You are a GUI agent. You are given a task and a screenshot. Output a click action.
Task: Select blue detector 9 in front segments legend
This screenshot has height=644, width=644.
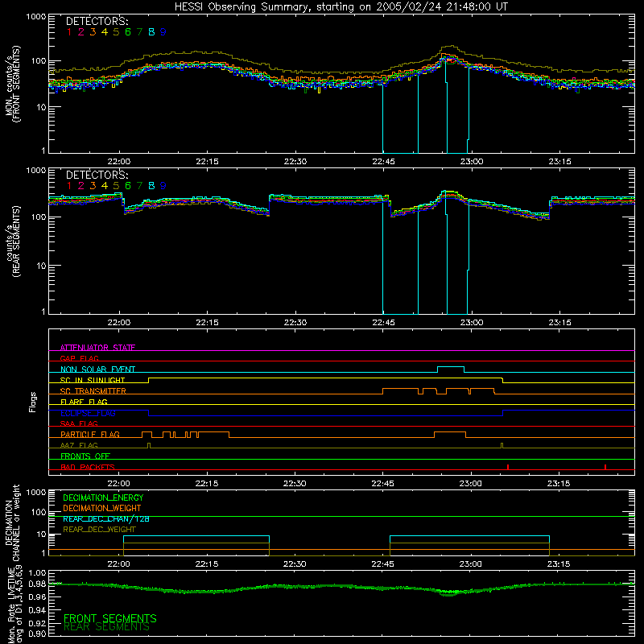pyautogui.click(x=163, y=32)
